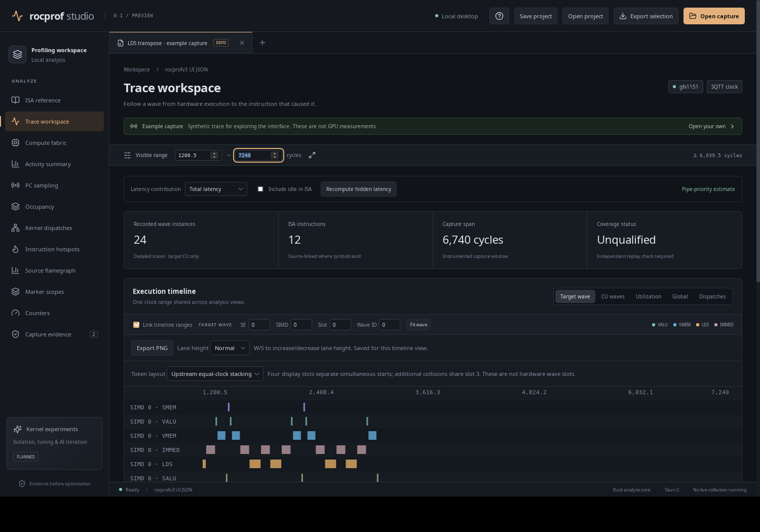Screen dimensions: 760x532
Task: Click the expand visible range arrows icon
Action: pos(312,155)
